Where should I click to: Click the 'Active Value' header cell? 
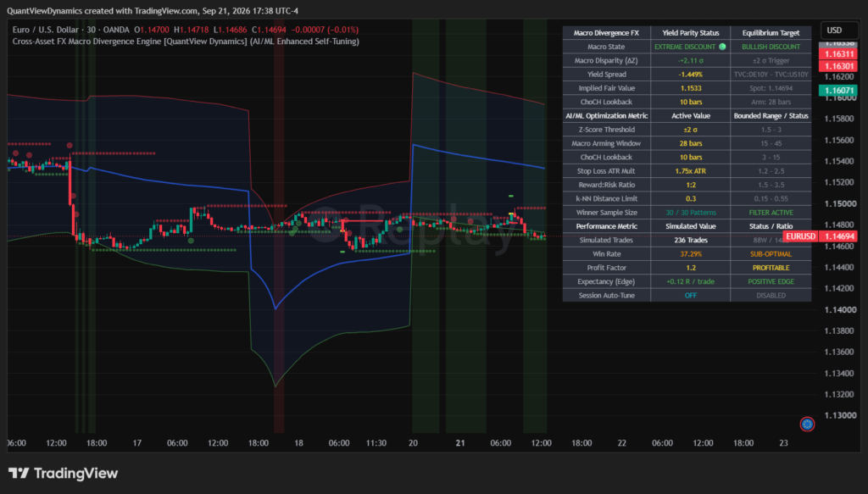[690, 115]
